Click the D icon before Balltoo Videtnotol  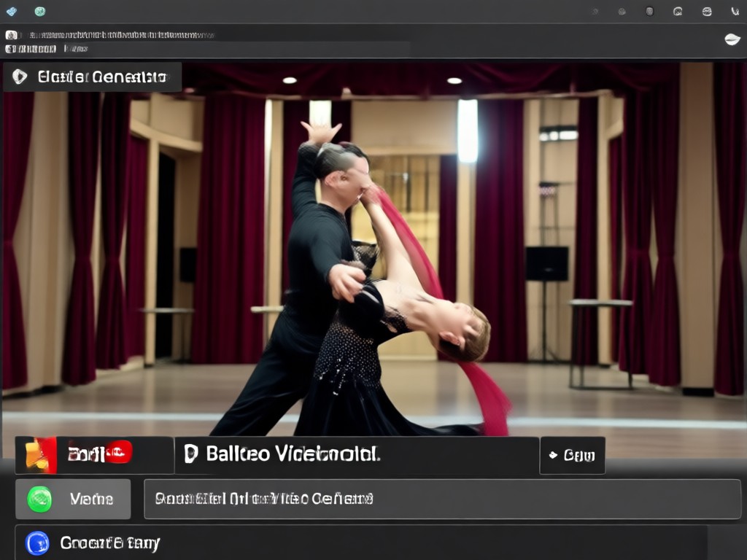[x=190, y=454]
